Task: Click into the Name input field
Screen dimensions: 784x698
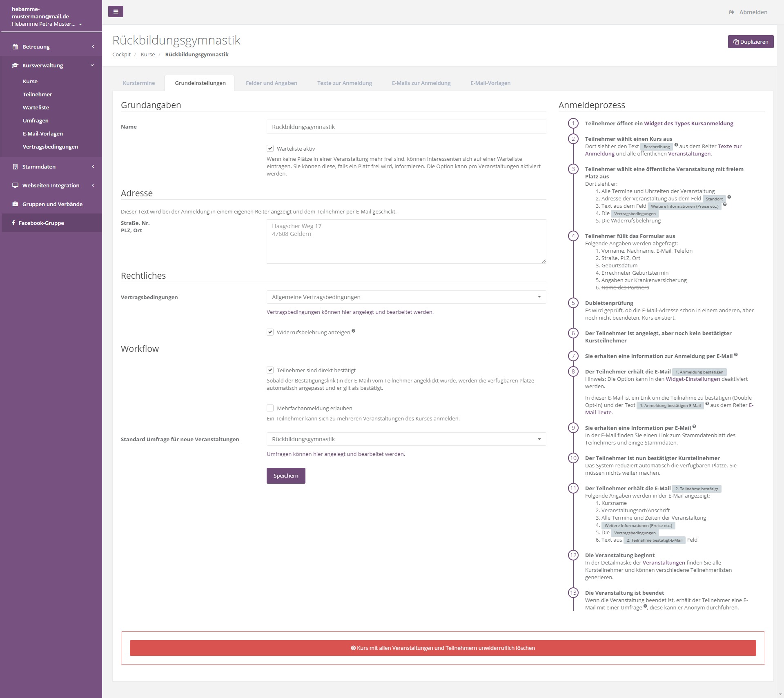Action: pyautogui.click(x=406, y=127)
